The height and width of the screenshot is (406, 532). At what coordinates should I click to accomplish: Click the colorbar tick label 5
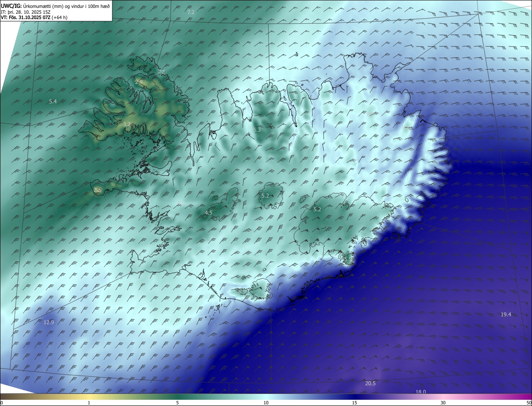tap(177, 403)
